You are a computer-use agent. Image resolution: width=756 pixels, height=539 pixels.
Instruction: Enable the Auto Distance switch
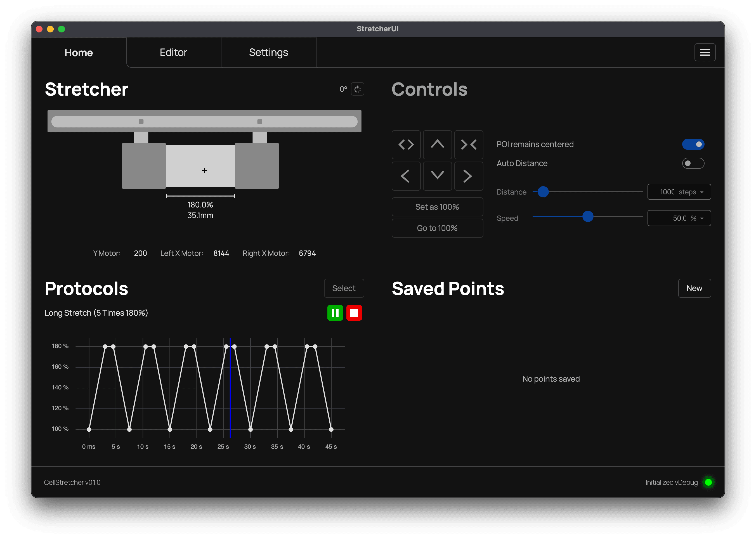point(693,163)
